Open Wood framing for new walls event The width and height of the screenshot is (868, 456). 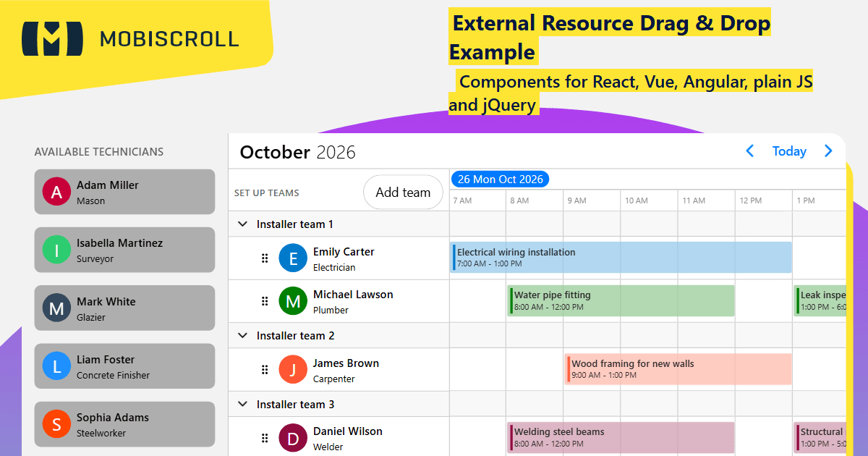[x=678, y=369]
